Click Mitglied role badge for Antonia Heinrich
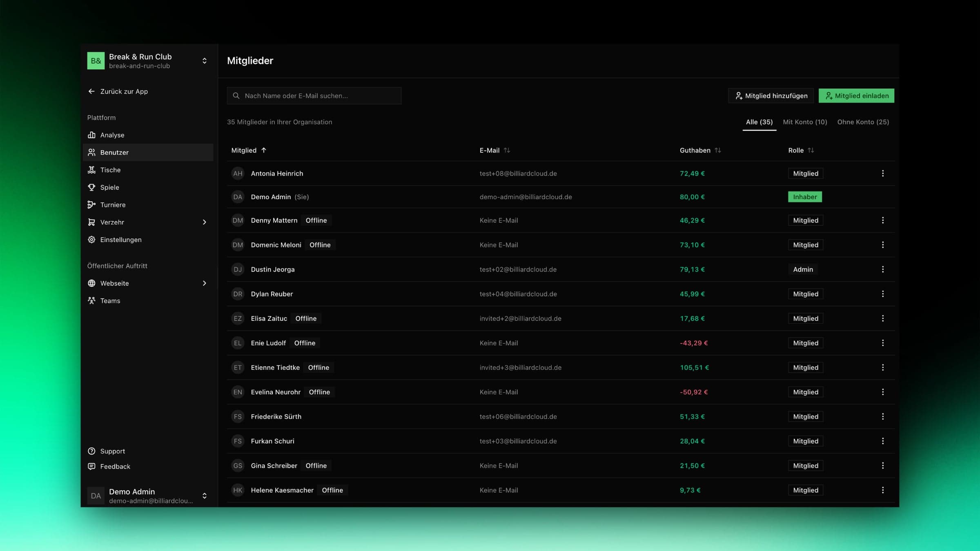Image resolution: width=980 pixels, height=551 pixels. point(806,173)
